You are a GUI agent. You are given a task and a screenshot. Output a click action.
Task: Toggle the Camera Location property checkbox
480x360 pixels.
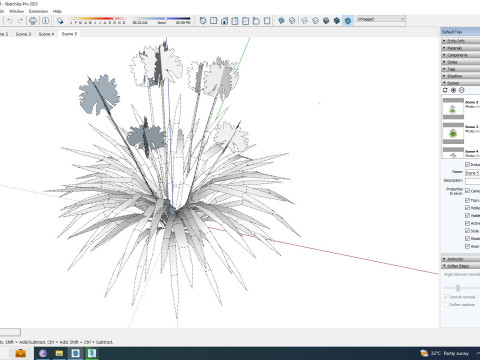pos(467,191)
